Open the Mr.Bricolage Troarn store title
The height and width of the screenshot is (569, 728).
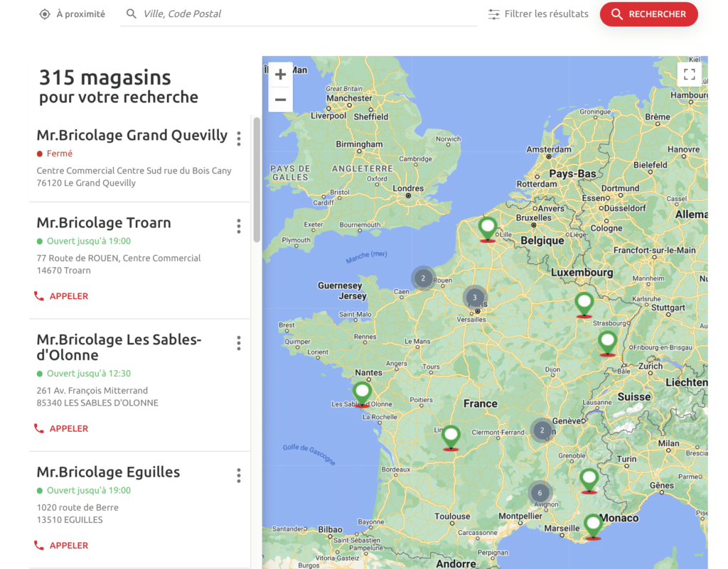point(104,222)
